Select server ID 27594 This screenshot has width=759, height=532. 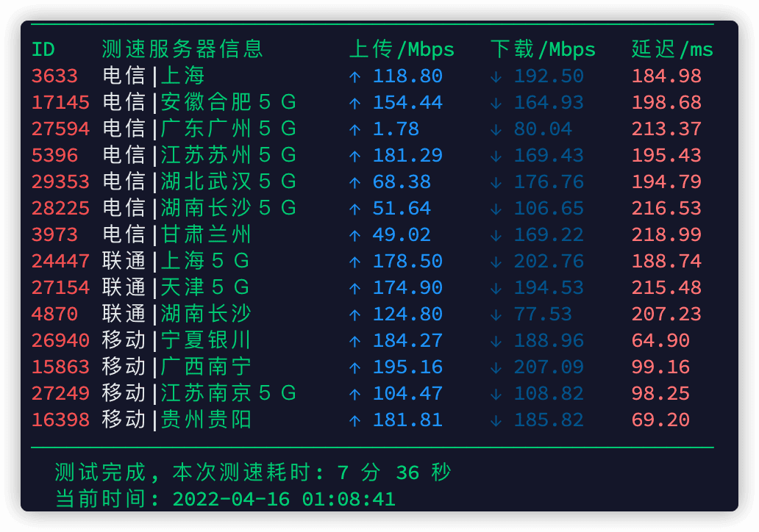tap(60, 129)
